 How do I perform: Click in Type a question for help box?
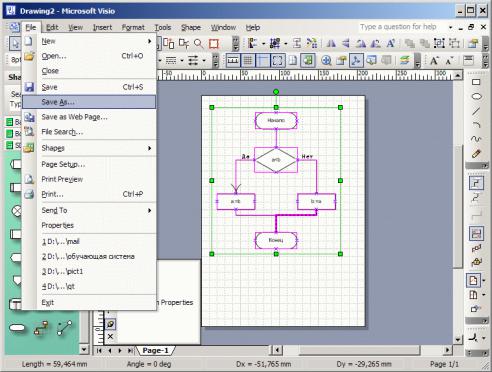(402, 27)
